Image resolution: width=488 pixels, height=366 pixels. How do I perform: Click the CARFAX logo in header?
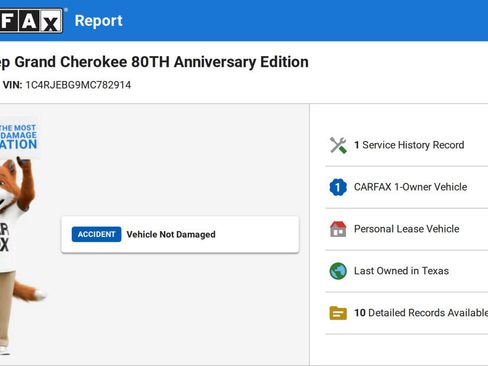(x=31, y=21)
